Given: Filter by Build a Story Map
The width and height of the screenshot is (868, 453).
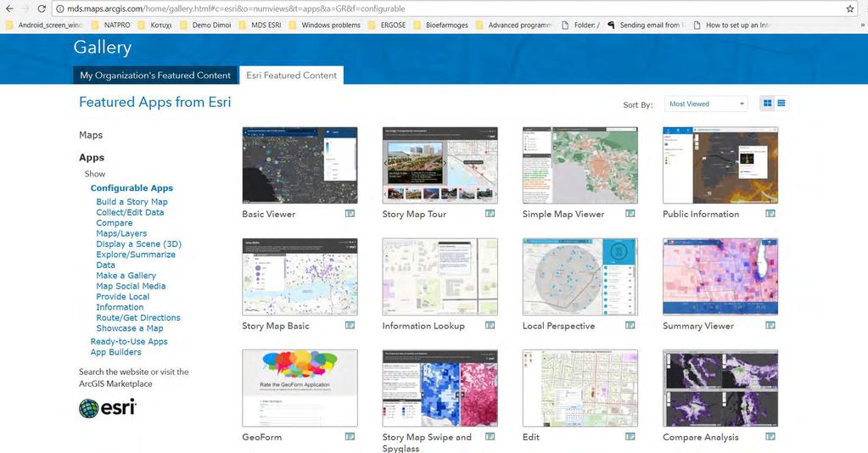Looking at the screenshot, I should coord(132,202).
